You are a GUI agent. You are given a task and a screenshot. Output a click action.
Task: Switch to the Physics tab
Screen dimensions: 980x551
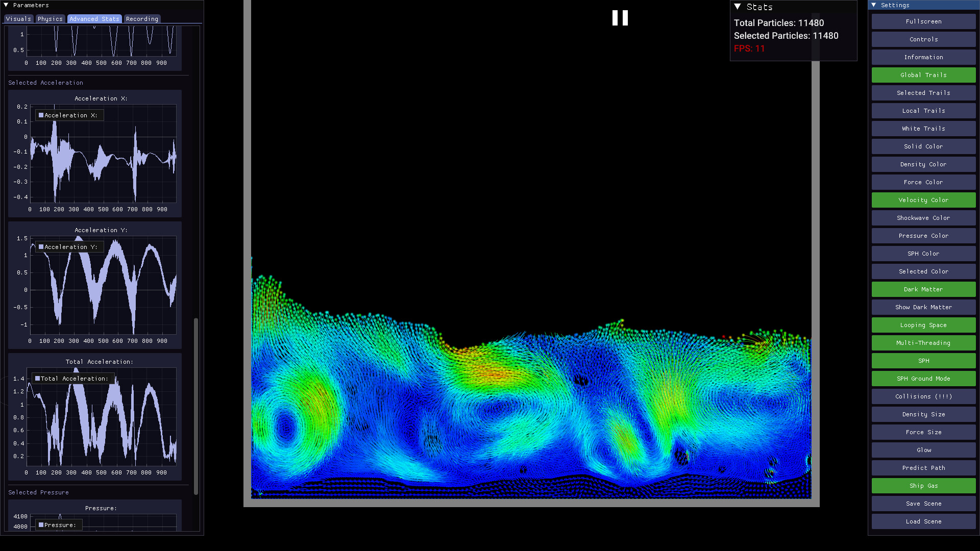(50, 19)
